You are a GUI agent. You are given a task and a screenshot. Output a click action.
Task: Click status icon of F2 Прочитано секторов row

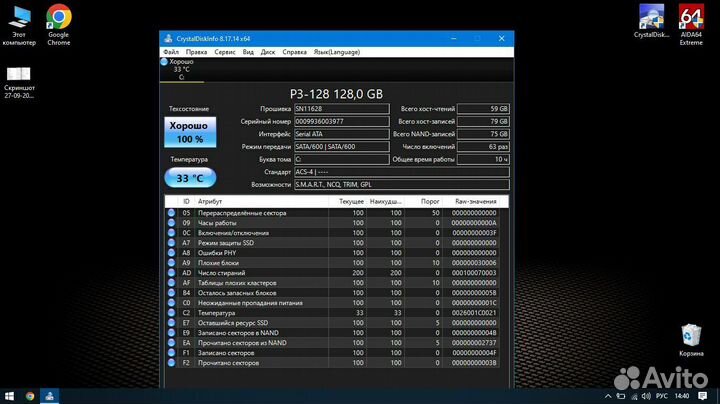pos(171,363)
